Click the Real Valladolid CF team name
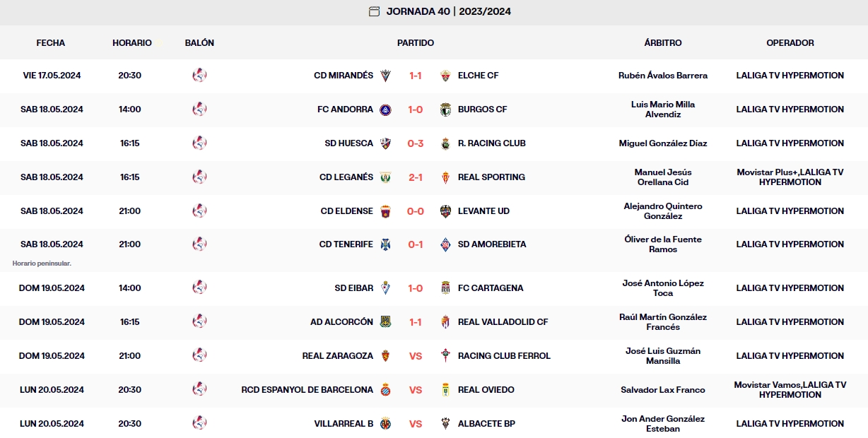This screenshot has height=438, width=868. point(503,322)
